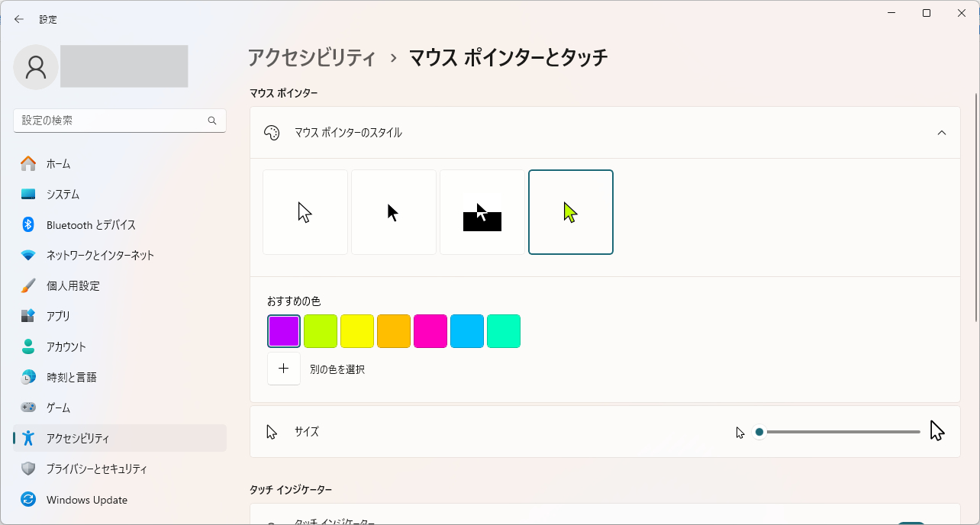The height and width of the screenshot is (525, 980).
Task: Select the magenta recommended pointer color
Action: pos(430,330)
